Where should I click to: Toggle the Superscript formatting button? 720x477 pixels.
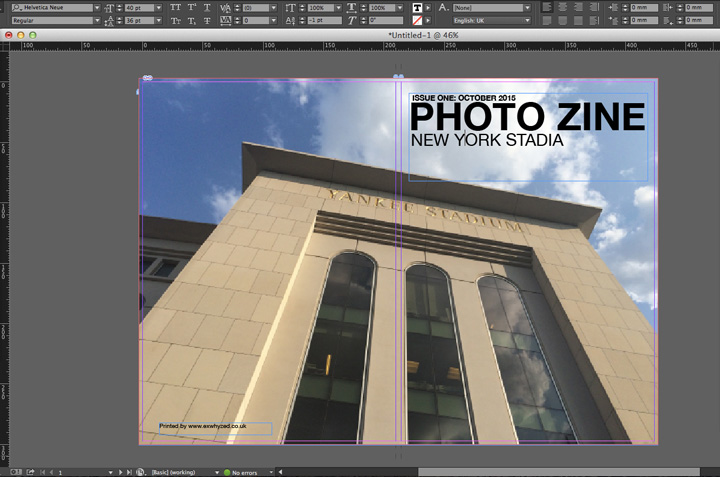coord(191,7)
